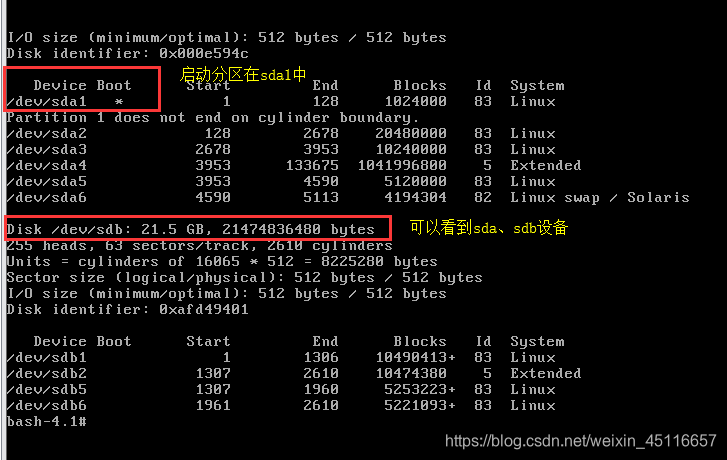Select the /dev/sda4 Extended partition line
727x460 pixels.
(x=294, y=166)
